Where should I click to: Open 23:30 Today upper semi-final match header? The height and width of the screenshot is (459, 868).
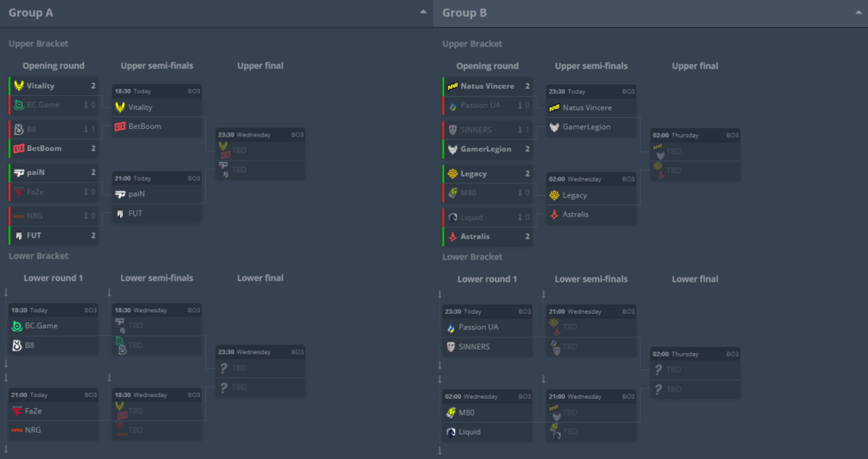pyautogui.click(x=591, y=92)
